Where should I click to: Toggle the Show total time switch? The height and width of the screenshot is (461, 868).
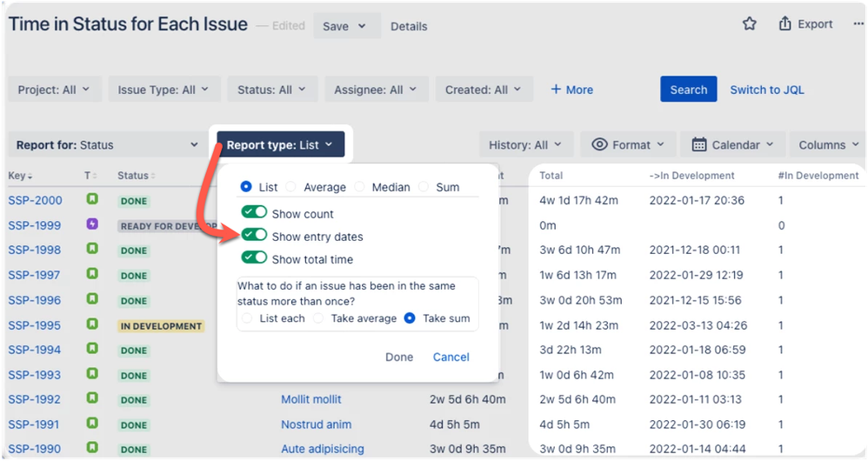coord(254,257)
